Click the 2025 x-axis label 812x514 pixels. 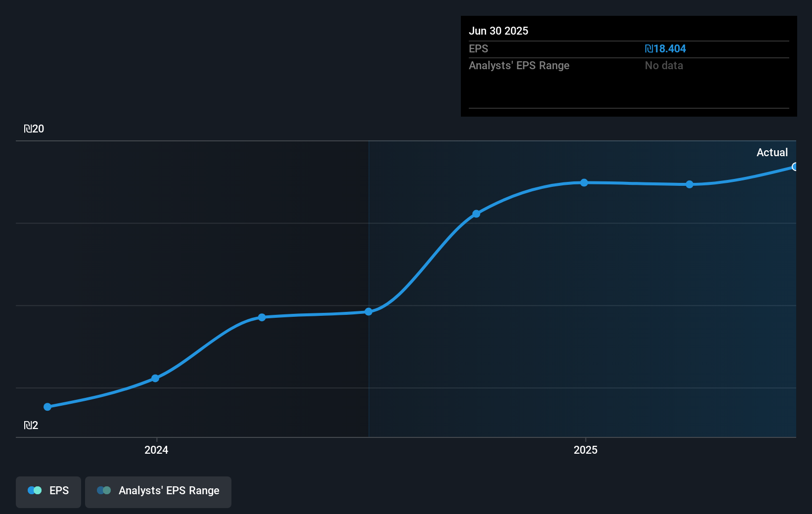586,450
